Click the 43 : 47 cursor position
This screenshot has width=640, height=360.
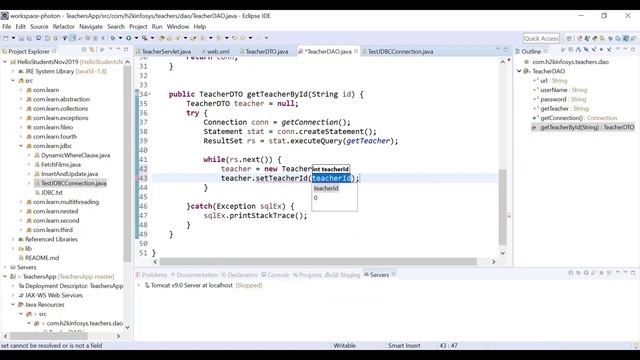pyautogui.click(x=448, y=346)
